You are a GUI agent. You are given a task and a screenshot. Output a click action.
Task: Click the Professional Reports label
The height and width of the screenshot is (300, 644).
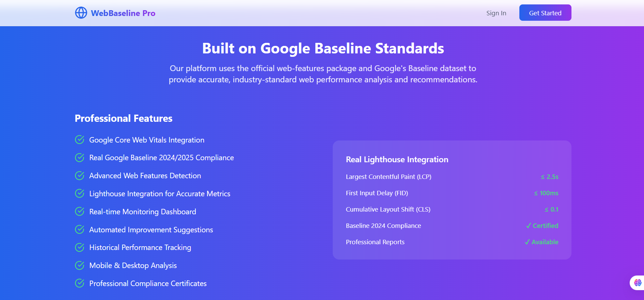(x=375, y=242)
